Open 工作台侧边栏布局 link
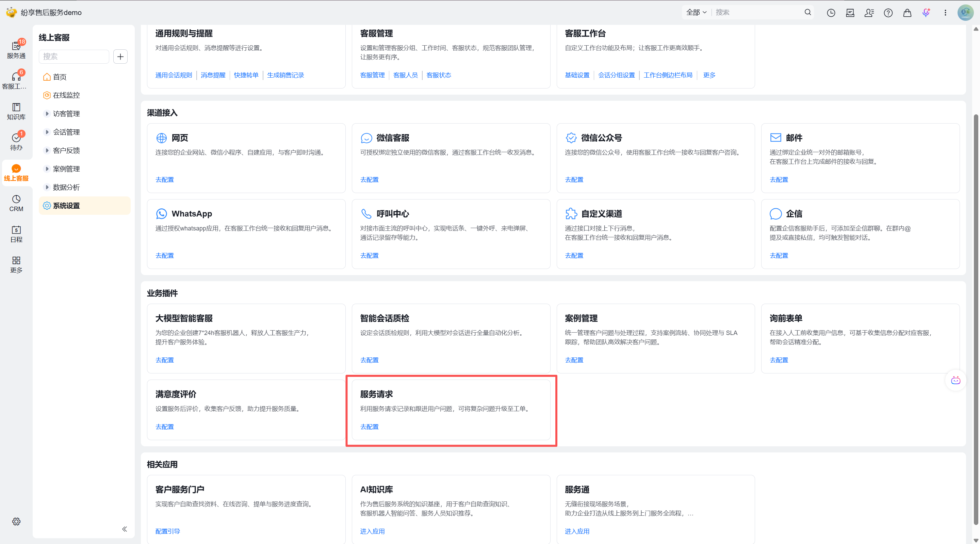 [668, 75]
